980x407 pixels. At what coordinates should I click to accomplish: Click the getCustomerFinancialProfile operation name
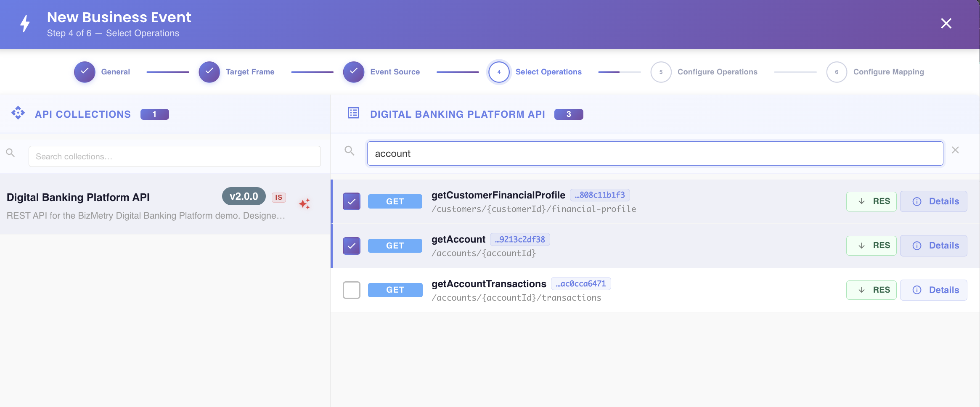[498, 195]
